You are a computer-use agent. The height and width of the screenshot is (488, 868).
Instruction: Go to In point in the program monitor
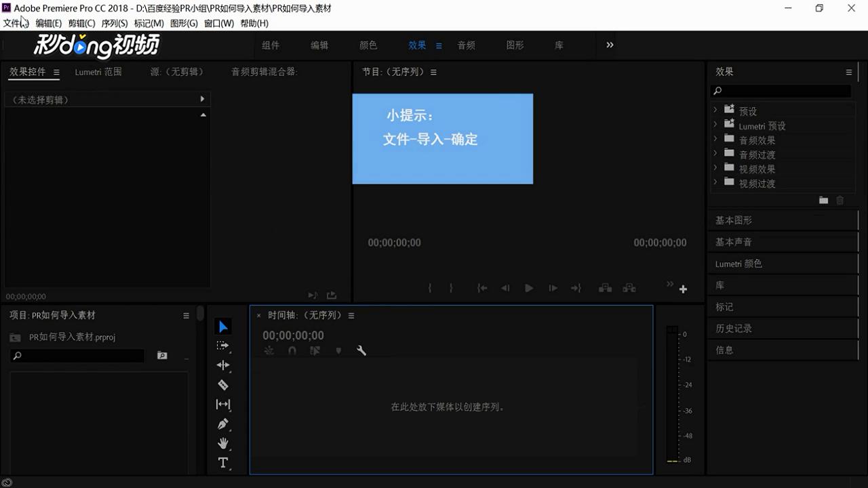tap(482, 288)
